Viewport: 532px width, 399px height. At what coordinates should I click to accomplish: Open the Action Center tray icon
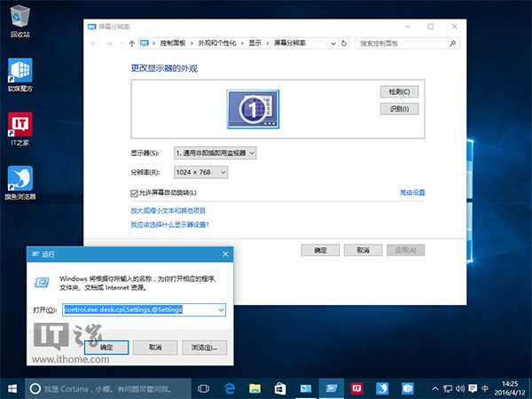click(x=473, y=389)
